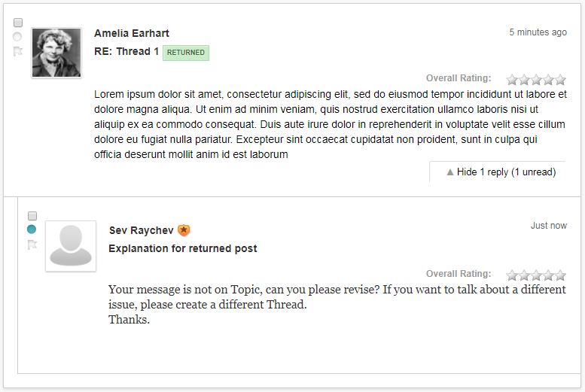This screenshot has height=392, width=585.
Task: Click the orange moderator badge beside Sev Raychev
Action: tap(184, 230)
